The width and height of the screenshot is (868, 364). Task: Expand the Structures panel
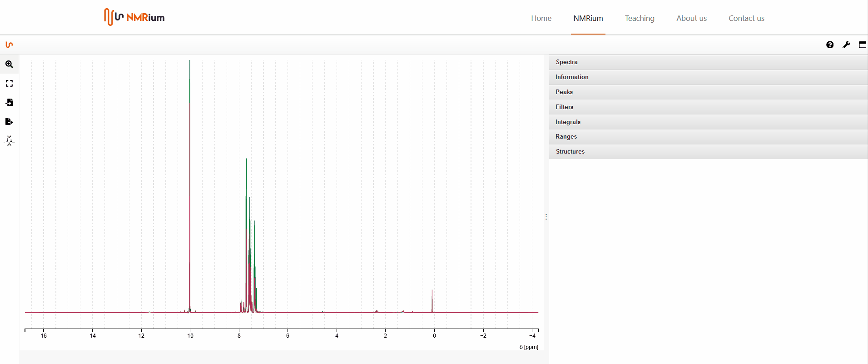click(x=708, y=152)
